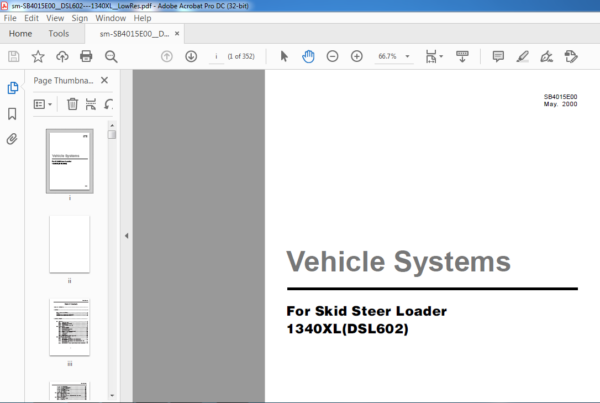Open the Edit menu
The image size is (600, 403).
click(x=31, y=18)
